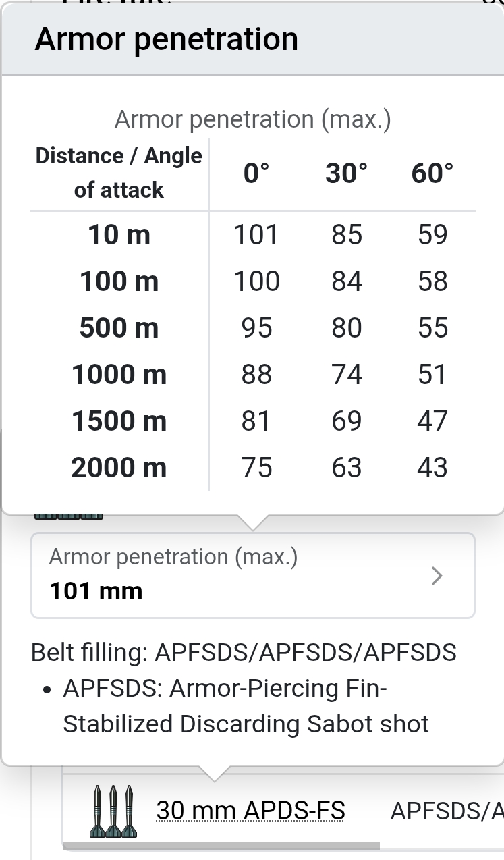Click the 1000 m row value 88

256,375
